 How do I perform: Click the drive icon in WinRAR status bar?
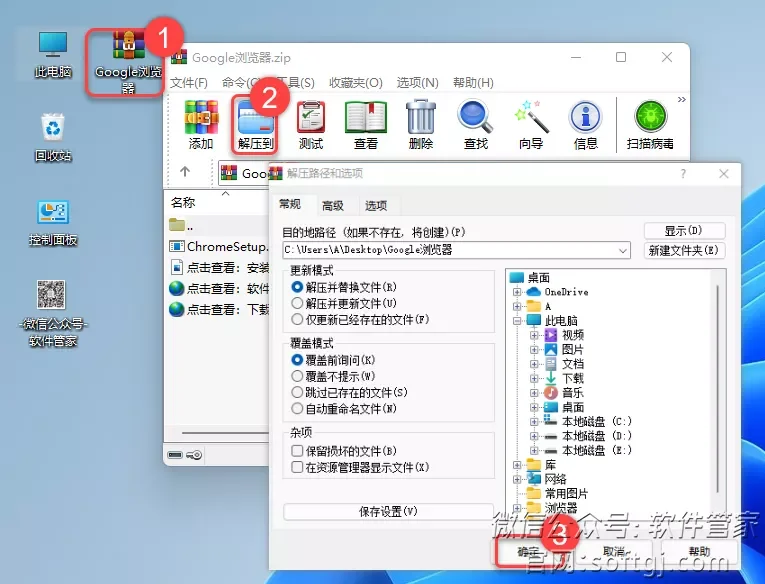[x=175, y=455]
